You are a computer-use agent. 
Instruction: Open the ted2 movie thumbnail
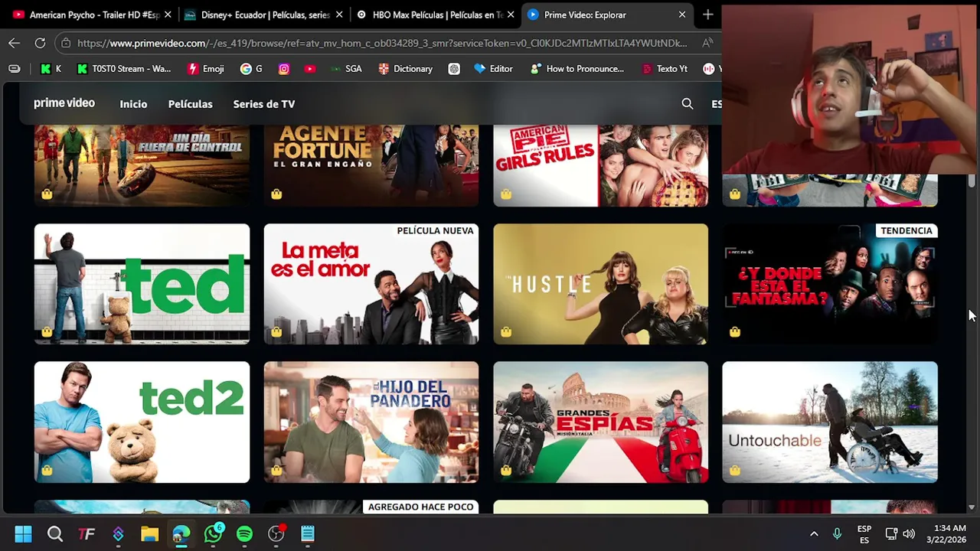pyautogui.click(x=142, y=422)
